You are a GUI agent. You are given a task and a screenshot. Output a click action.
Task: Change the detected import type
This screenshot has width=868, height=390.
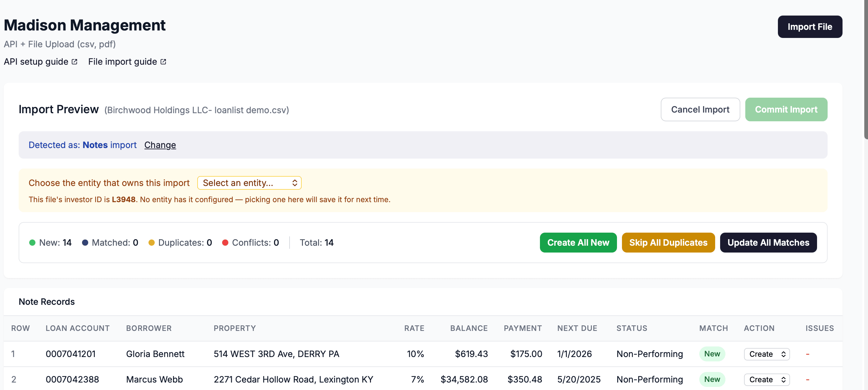pyautogui.click(x=160, y=145)
